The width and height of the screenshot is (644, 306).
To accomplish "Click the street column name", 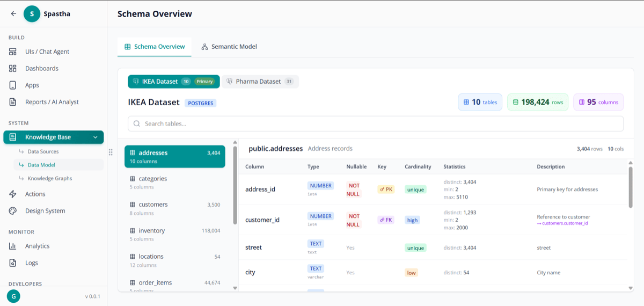I will tap(253, 247).
